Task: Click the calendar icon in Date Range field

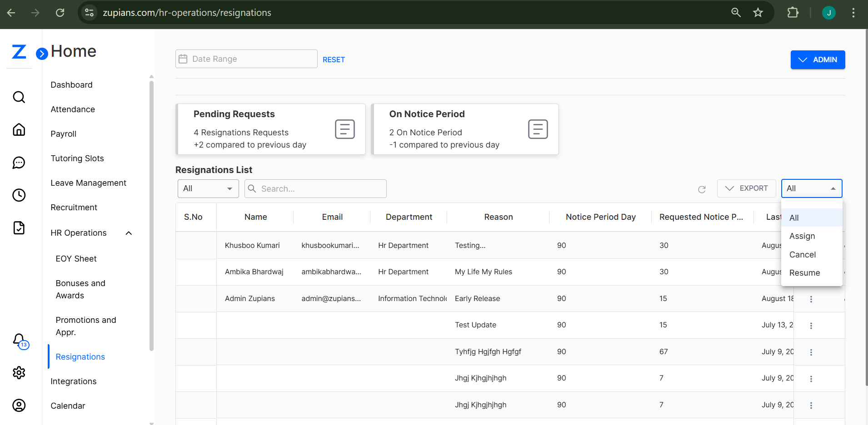Action: pos(184,59)
